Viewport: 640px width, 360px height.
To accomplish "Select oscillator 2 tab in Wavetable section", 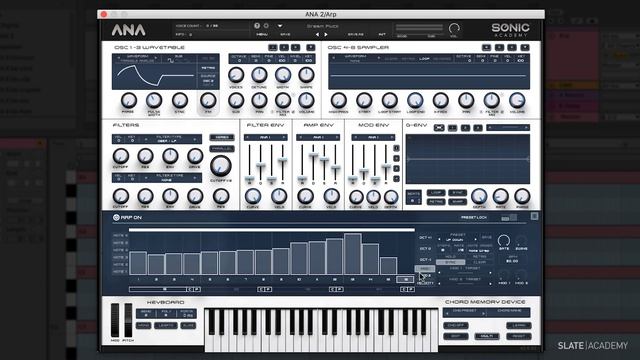I will tap(284, 47).
